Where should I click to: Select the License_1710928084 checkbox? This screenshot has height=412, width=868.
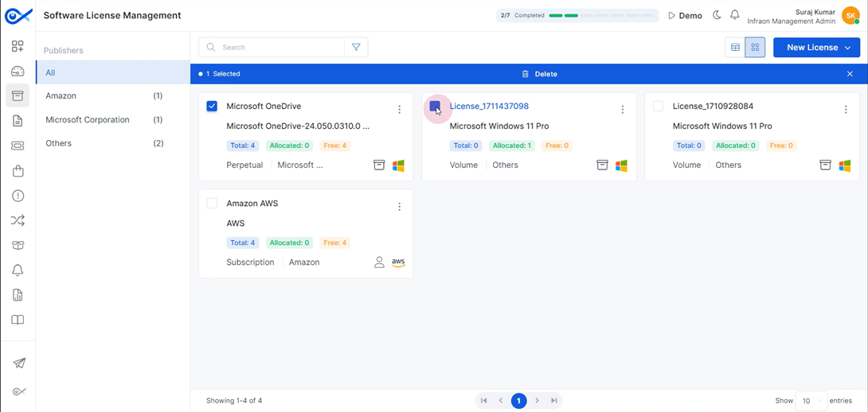coord(658,106)
